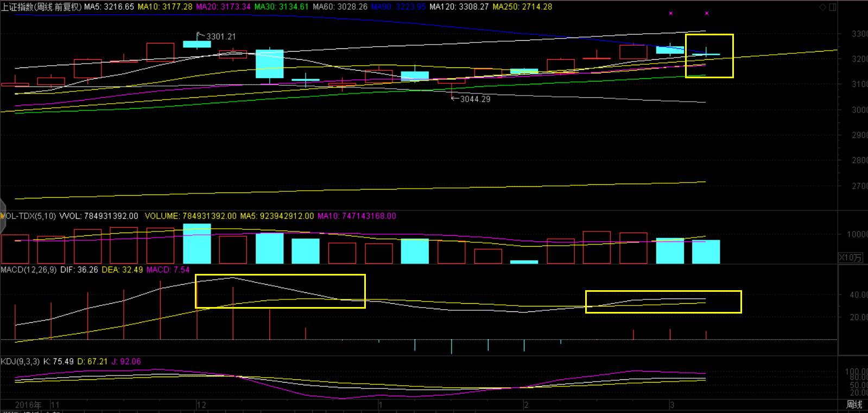Click the left magenta x marker above chart
Screen dimensions: 868x413
point(671,13)
